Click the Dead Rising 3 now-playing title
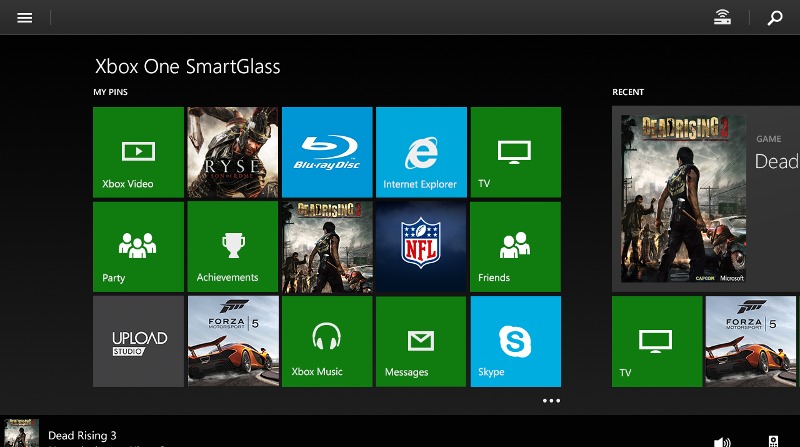800x447 pixels. [x=82, y=435]
